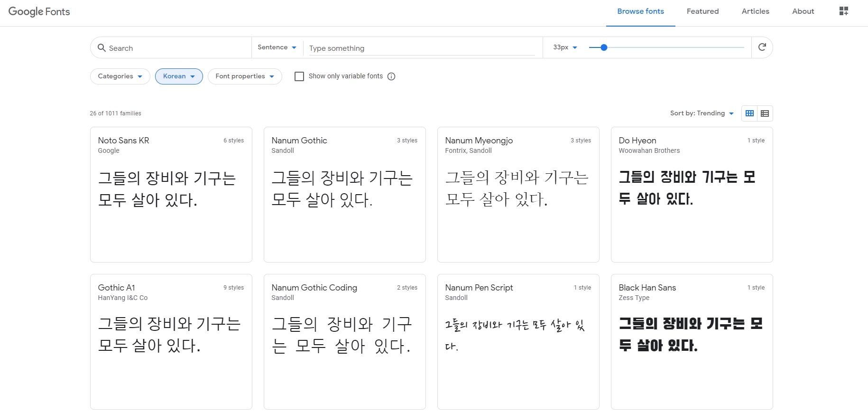The image size is (868, 413).
Task: Click 'Zess Type' designer text
Action: pyautogui.click(x=634, y=298)
